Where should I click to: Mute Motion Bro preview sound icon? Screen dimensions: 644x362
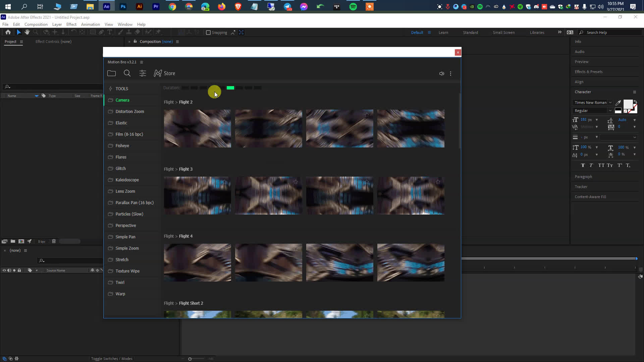pyautogui.click(x=442, y=73)
